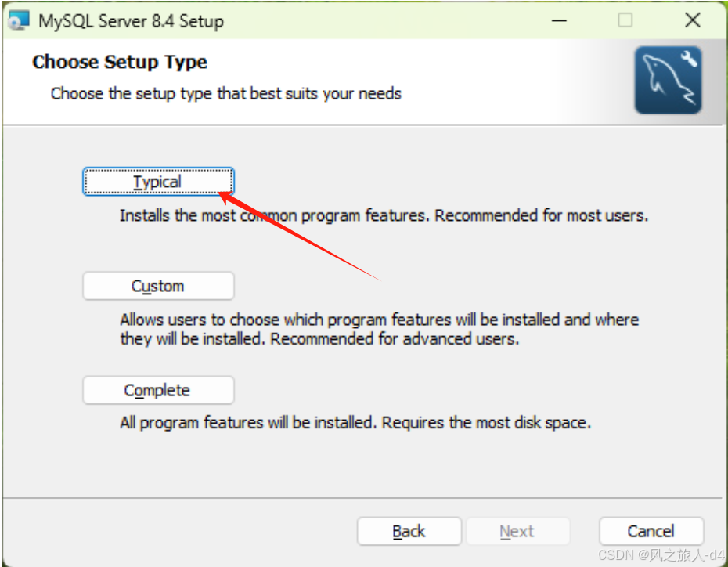Click the disabled maximize button
This screenshot has width=728, height=567.
tap(625, 20)
